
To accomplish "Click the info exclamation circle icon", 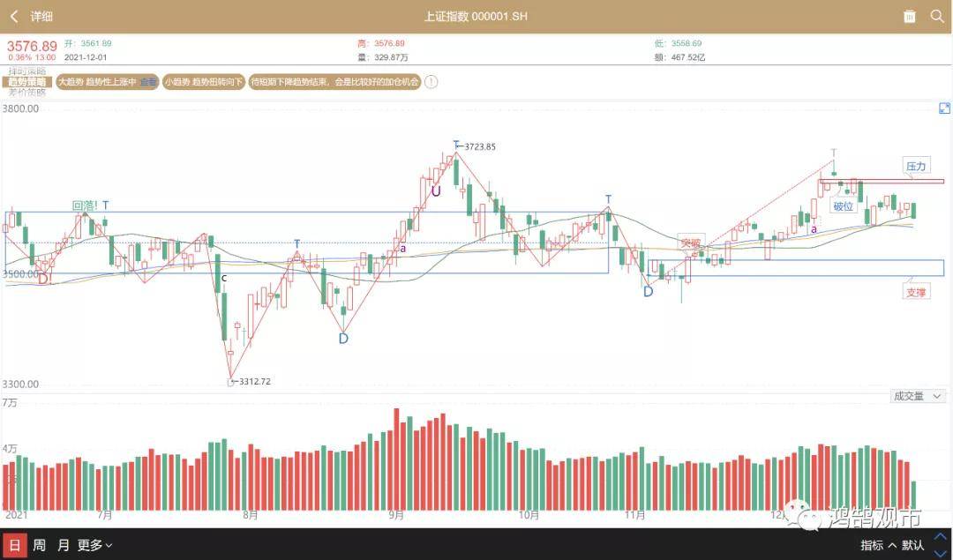I will pyautogui.click(x=431, y=82).
